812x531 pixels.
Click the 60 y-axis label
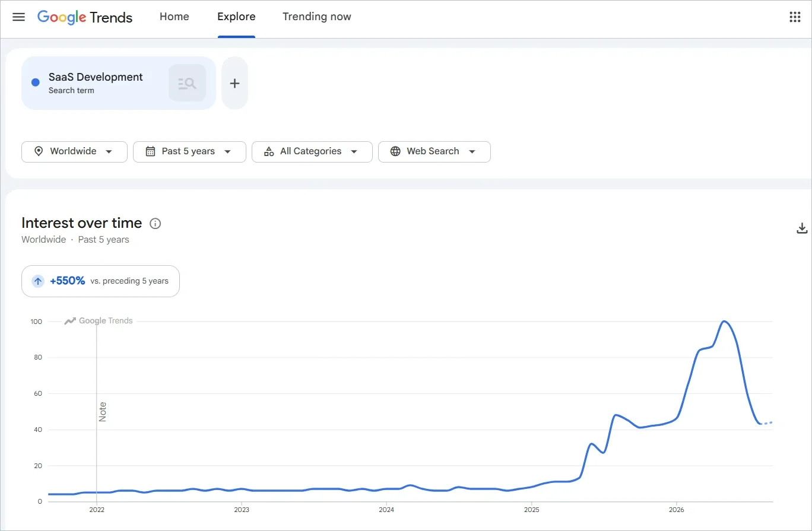coord(38,394)
